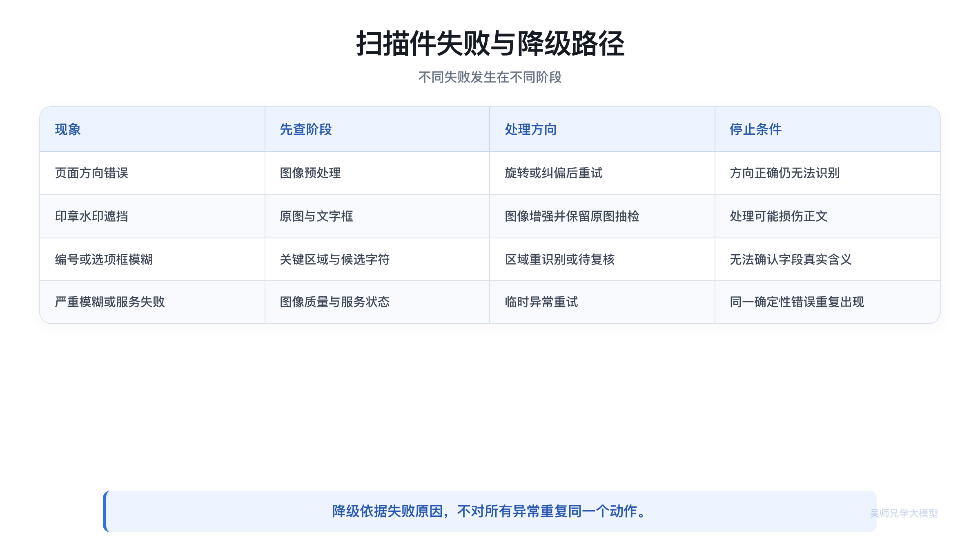Select the cell 区域重识别或待复核

click(602, 259)
